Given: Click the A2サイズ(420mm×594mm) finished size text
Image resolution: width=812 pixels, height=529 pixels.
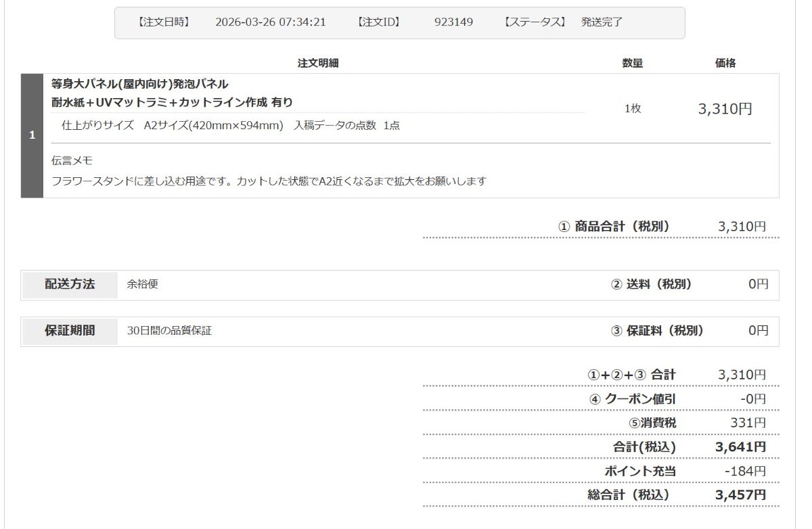Looking at the screenshot, I should pyautogui.click(x=213, y=126).
